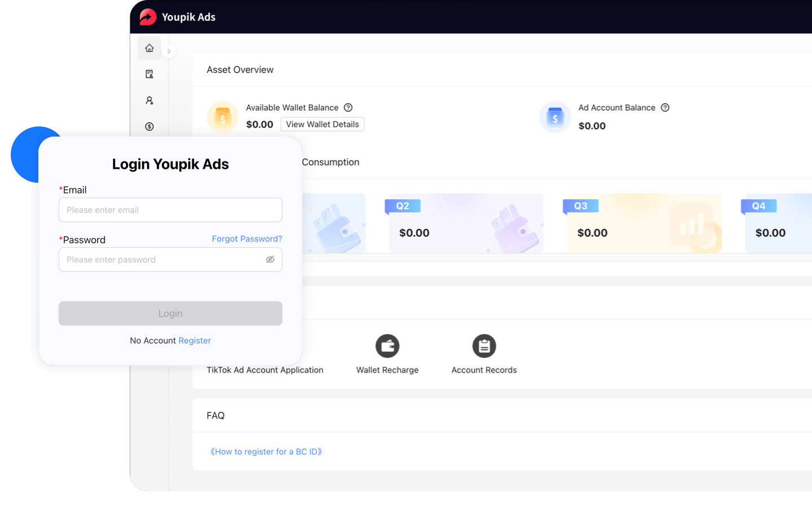Image resolution: width=812 pixels, height=517 pixels.
Task: Click the dollar coin sidebar icon
Action: click(x=149, y=126)
